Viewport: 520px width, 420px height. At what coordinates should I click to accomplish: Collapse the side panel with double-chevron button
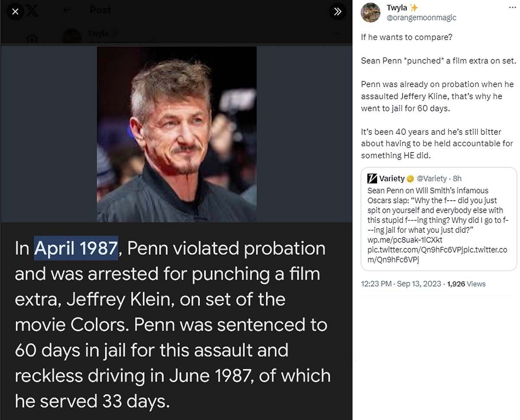click(338, 12)
